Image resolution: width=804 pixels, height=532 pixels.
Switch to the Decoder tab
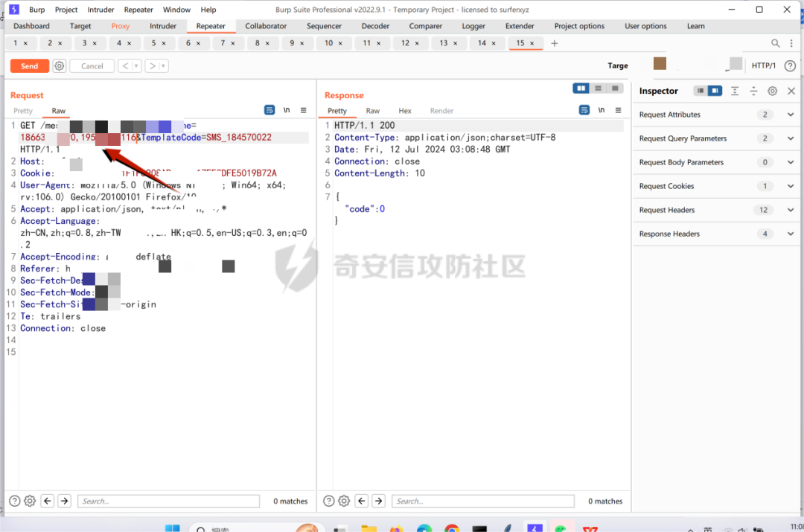[375, 26]
